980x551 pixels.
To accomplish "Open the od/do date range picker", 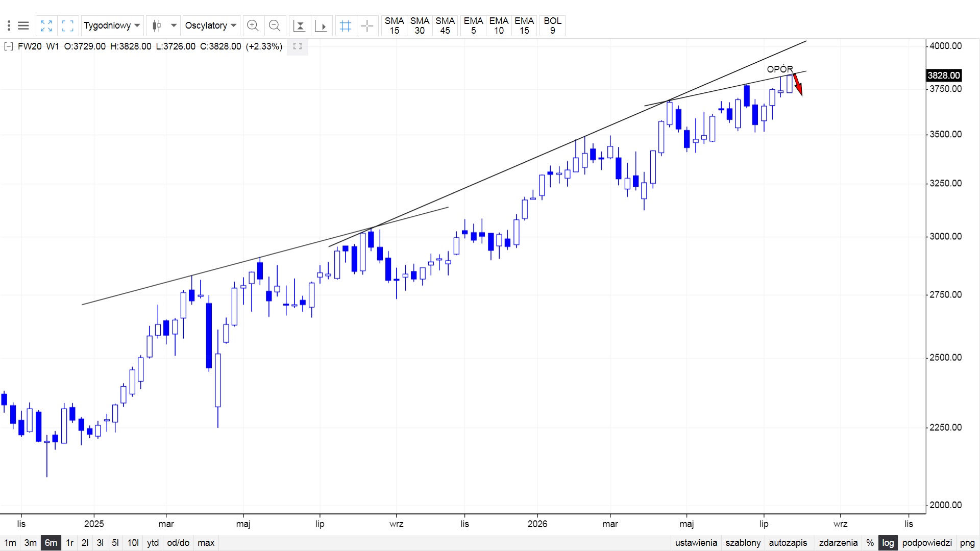I will point(178,543).
